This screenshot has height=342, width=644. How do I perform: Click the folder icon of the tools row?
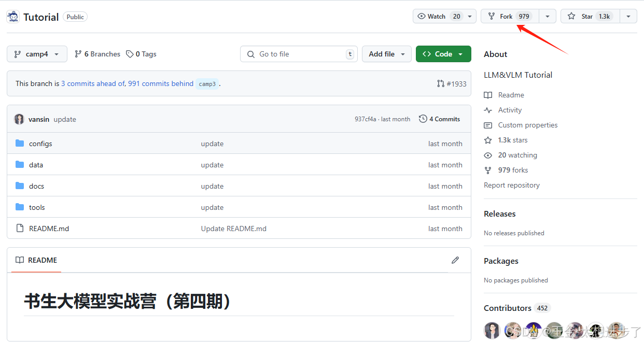click(x=20, y=207)
